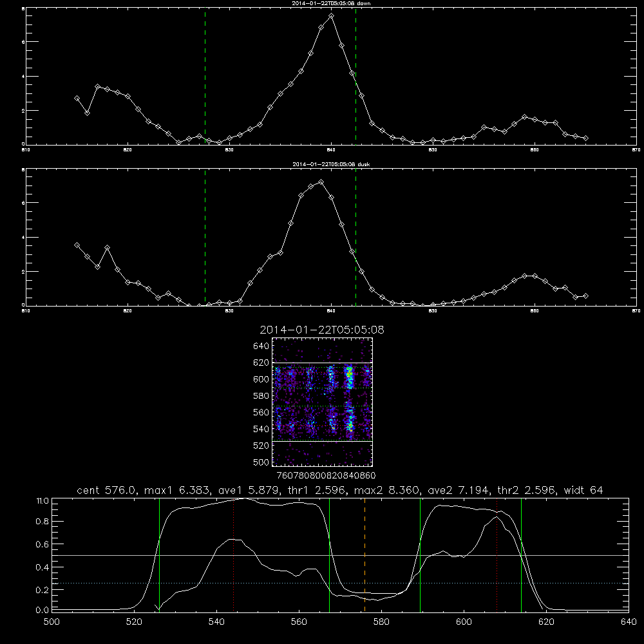Click the red dotted line near 608
This screenshot has width=644, height=644.
[x=497, y=555]
